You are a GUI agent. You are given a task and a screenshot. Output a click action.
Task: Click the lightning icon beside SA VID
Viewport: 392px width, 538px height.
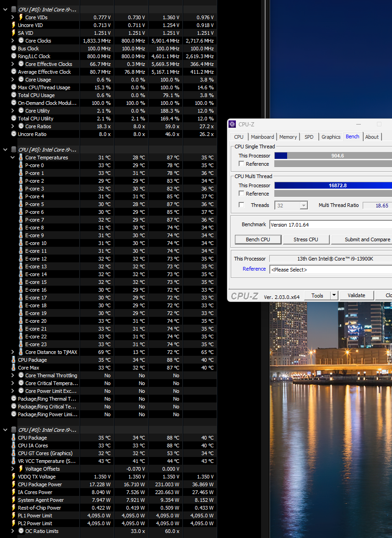point(14,33)
